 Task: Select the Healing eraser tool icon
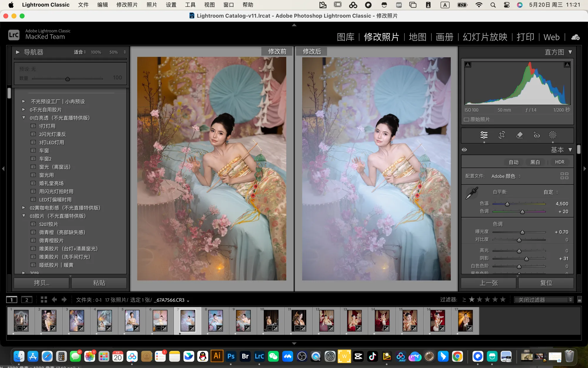click(x=519, y=135)
